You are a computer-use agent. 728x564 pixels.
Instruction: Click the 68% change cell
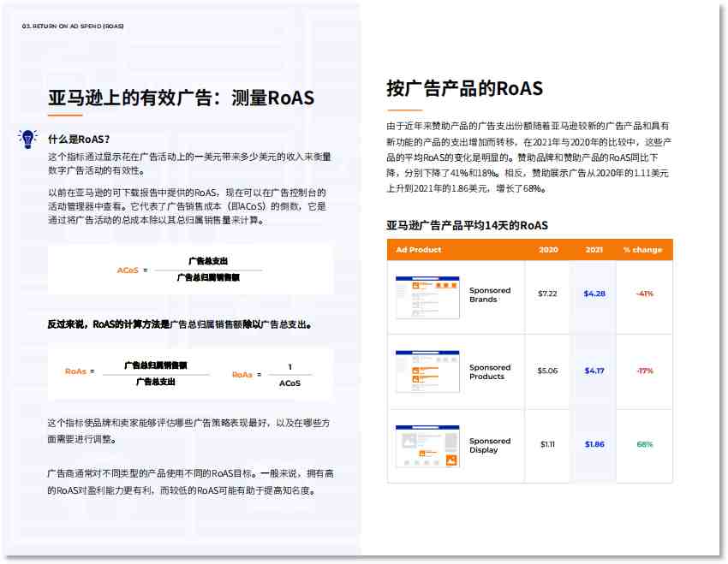(x=644, y=444)
